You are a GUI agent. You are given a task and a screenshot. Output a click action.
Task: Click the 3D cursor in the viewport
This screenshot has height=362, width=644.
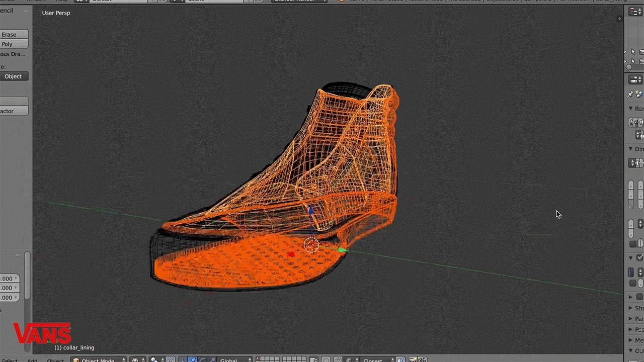[311, 245]
